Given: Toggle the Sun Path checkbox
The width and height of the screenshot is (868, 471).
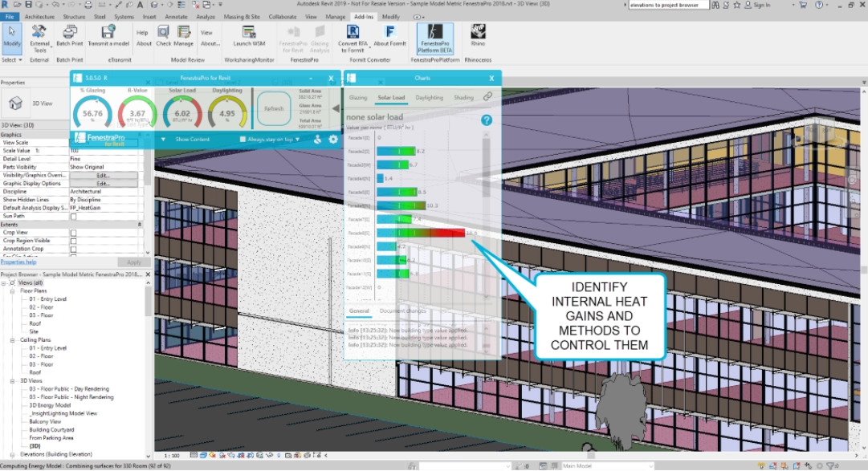Looking at the screenshot, I should (x=74, y=217).
